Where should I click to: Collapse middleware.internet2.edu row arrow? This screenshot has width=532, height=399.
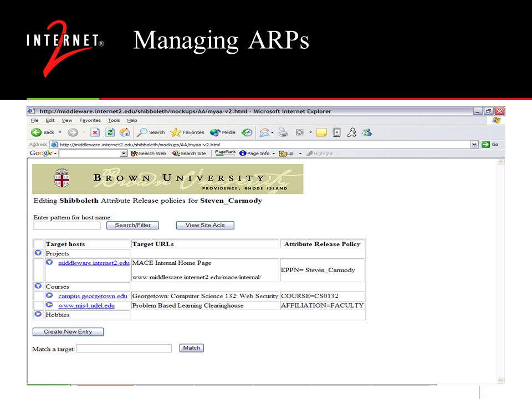point(49,262)
